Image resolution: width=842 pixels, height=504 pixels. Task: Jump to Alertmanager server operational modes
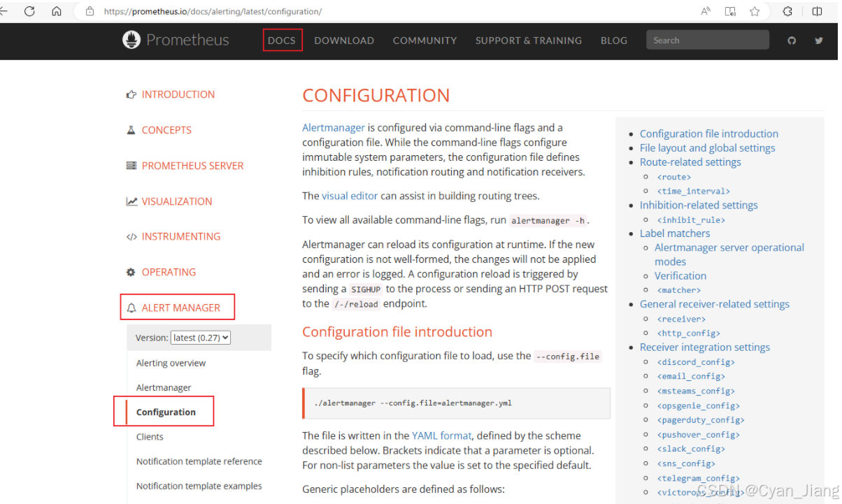coord(729,254)
